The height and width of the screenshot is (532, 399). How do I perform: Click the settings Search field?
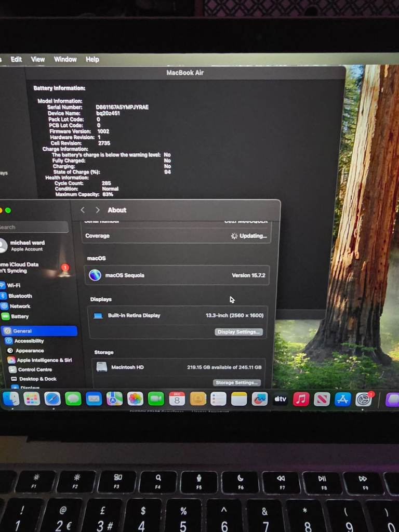34,227
